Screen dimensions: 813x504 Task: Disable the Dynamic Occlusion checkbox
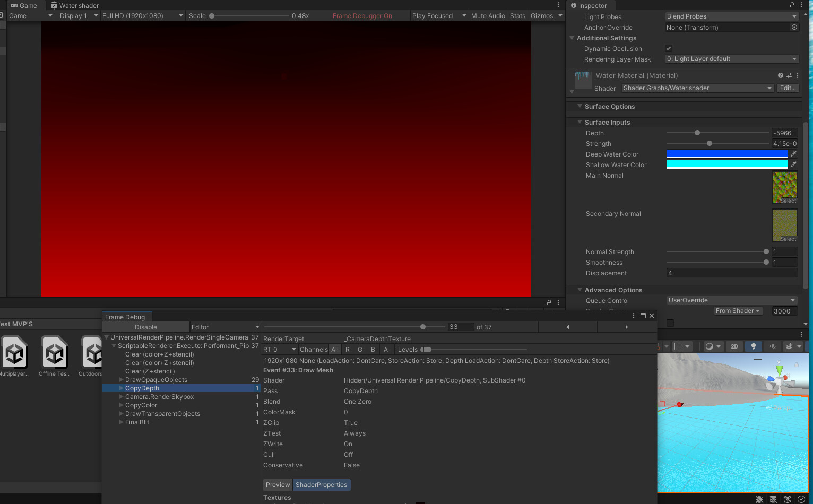click(x=669, y=48)
